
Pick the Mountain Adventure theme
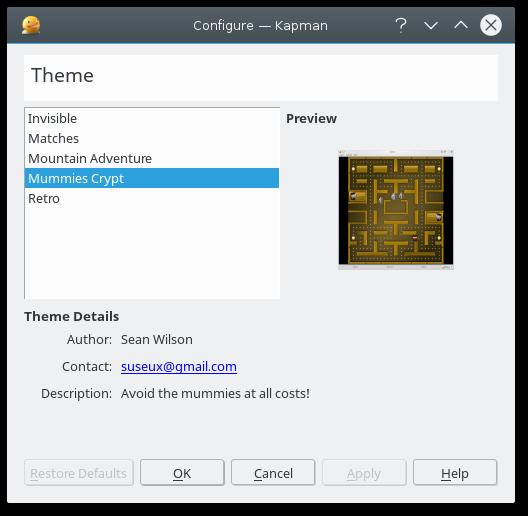[x=152, y=158]
